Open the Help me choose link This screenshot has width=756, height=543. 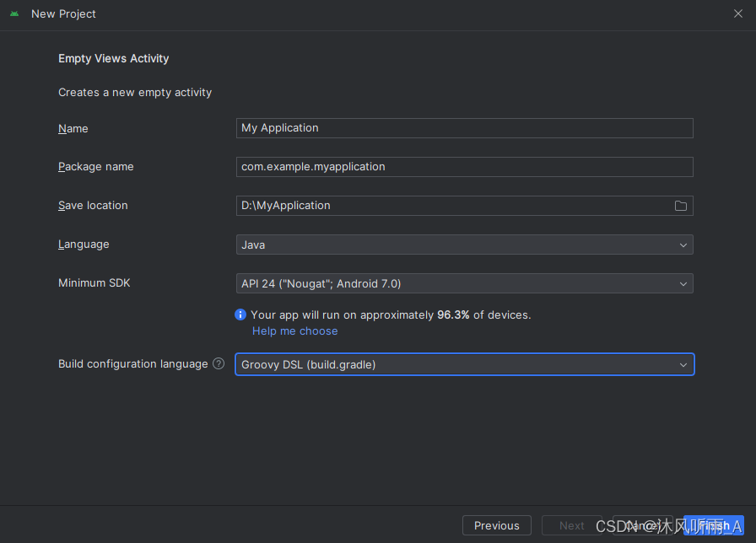pyautogui.click(x=294, y=331)
